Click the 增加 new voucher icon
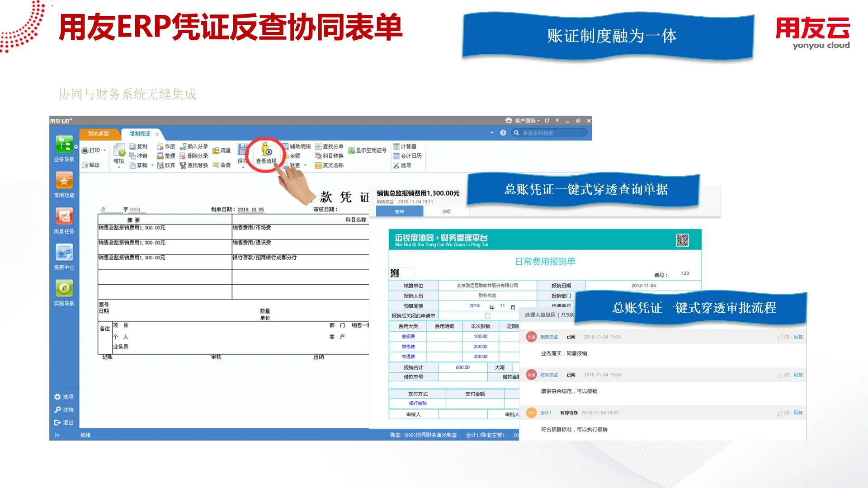Screen dimensions: 868x488 coord(119,150)
